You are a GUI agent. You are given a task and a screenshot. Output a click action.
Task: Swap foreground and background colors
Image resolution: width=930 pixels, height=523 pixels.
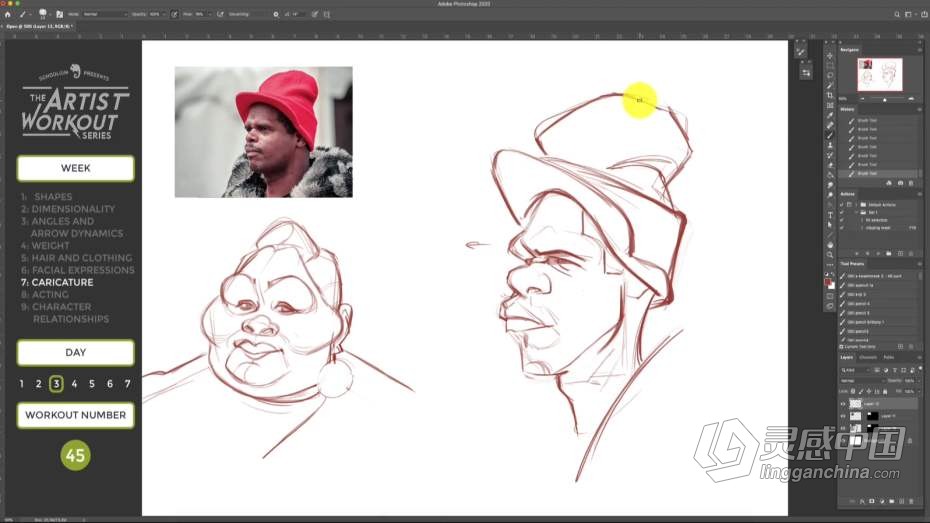click(833, 275)
